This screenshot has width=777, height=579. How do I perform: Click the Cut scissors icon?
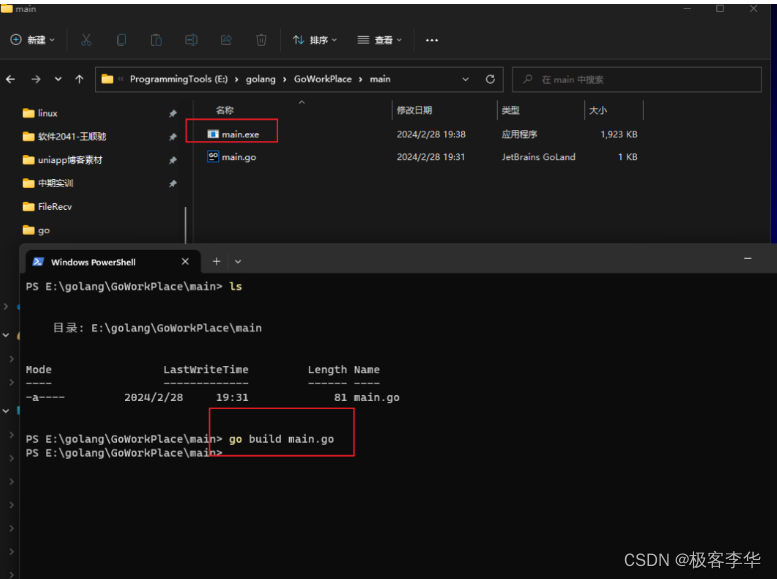86,40
